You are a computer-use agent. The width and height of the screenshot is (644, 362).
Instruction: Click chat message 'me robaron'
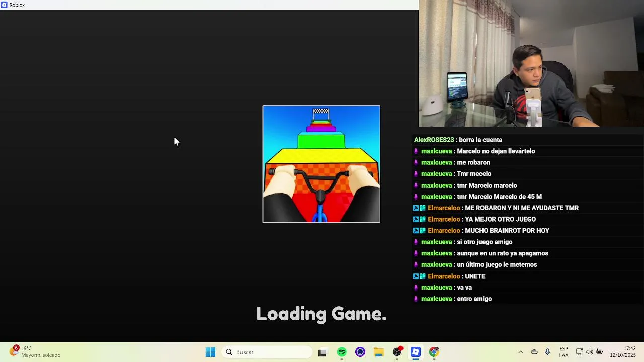[473, 162]
